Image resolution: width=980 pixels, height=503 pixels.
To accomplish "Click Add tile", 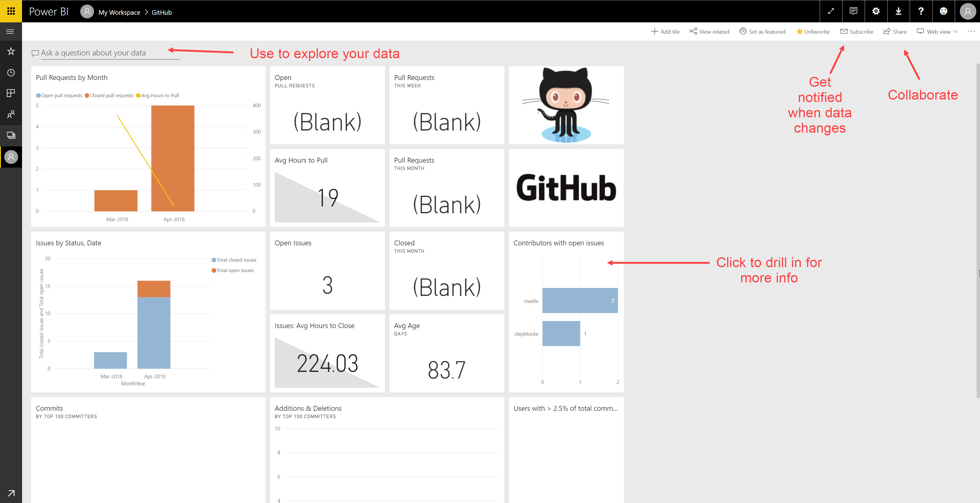I will (665, 32).
